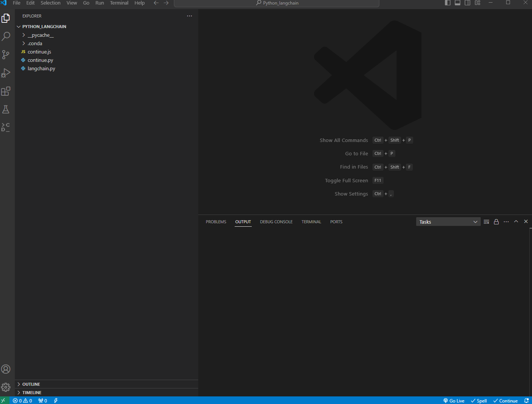Screen dimensions: 532x404
Task: Open the Selection menu
Action: click(x=51, y=3)
